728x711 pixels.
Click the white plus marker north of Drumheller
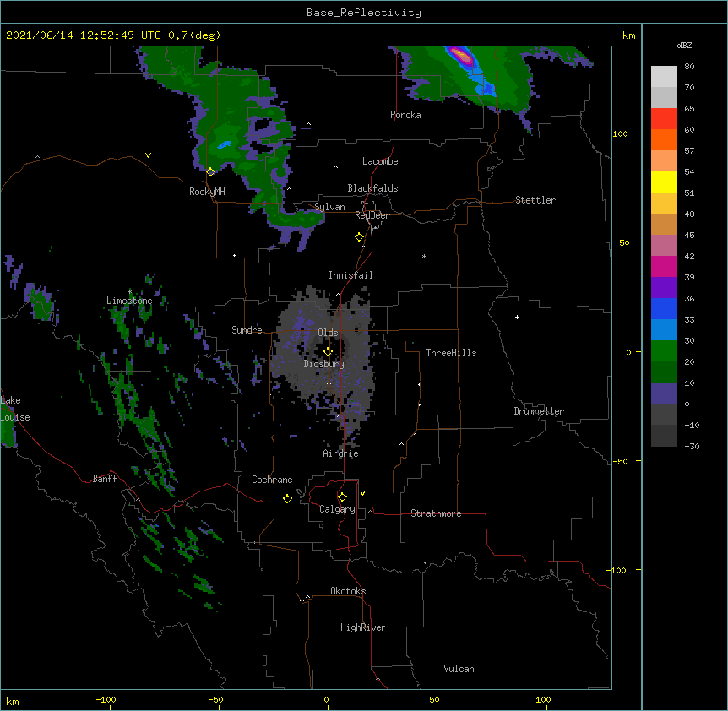coord(517,317)
